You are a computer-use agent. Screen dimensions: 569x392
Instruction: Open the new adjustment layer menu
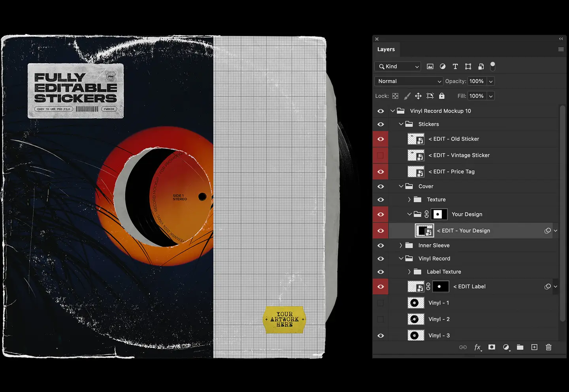(506, 347)
